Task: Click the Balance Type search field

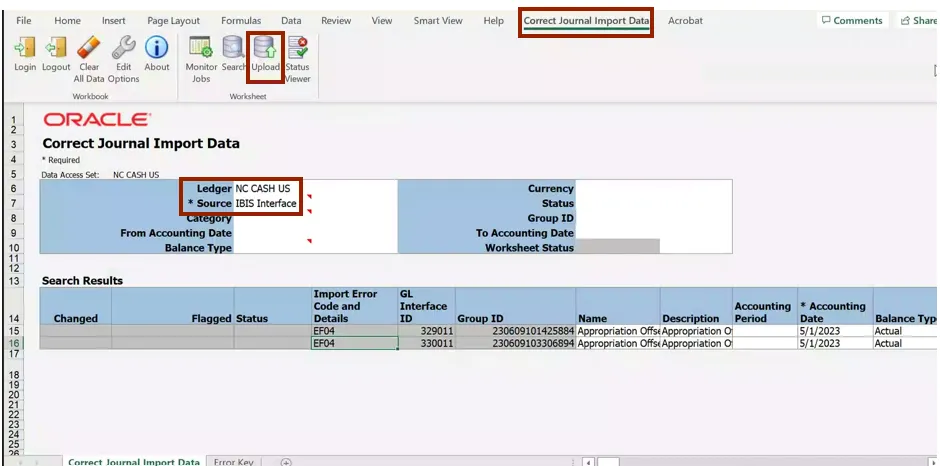Action: coord(315,248)
